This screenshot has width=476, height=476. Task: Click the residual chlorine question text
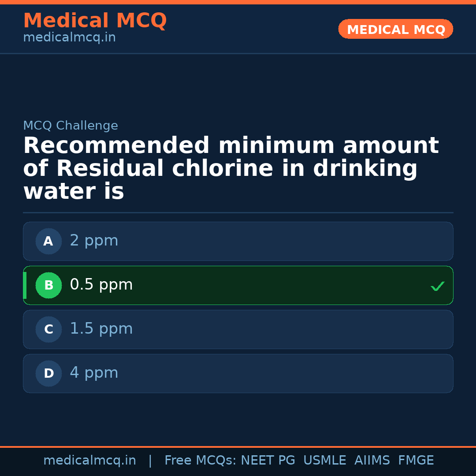tap(231, 169)
